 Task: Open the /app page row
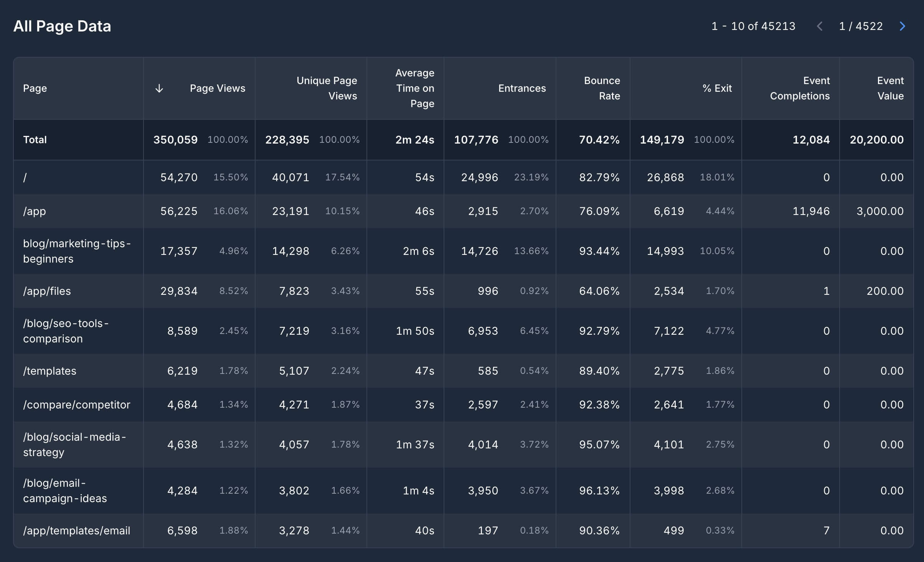(x=35, y=211)
